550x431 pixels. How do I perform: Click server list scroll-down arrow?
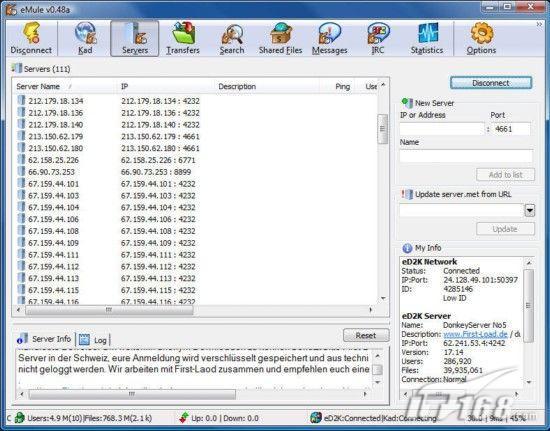[383, 298]
